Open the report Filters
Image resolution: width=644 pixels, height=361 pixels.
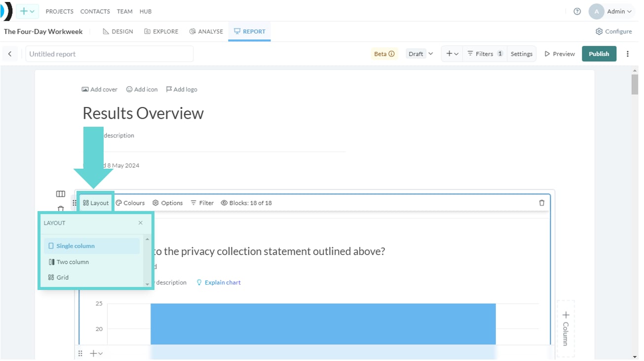(485, 54)
